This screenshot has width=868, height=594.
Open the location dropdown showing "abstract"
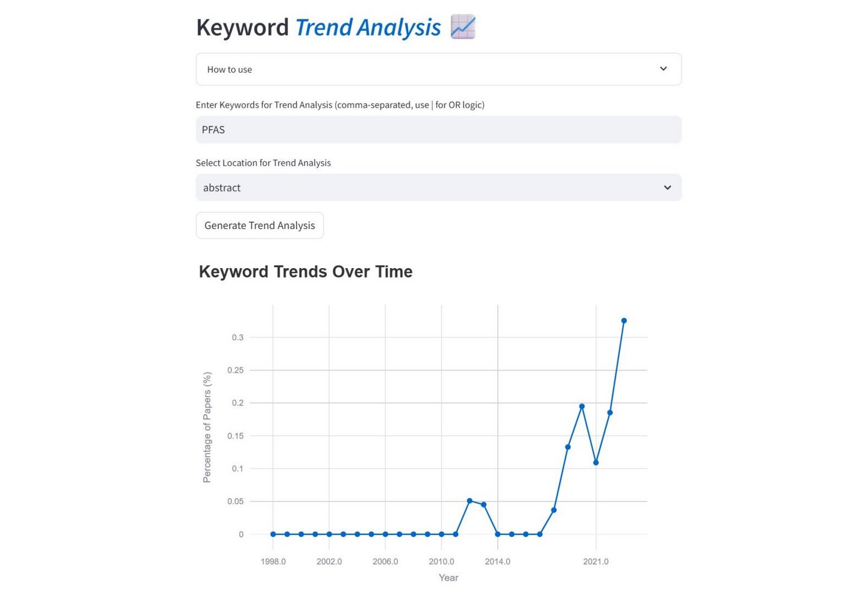point(438,187)
